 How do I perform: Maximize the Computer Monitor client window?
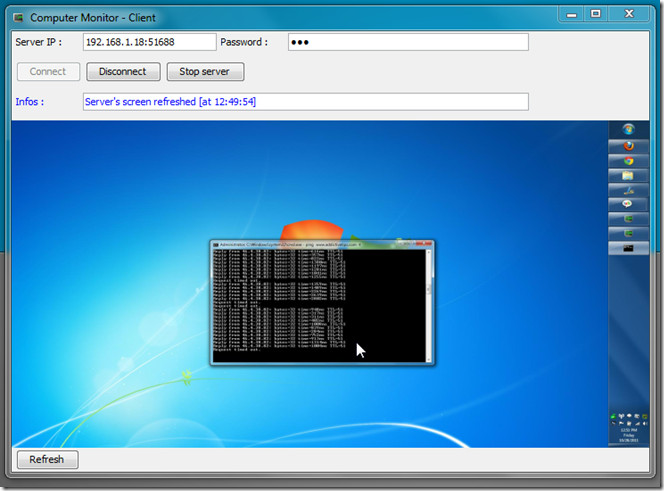point(596,14)
